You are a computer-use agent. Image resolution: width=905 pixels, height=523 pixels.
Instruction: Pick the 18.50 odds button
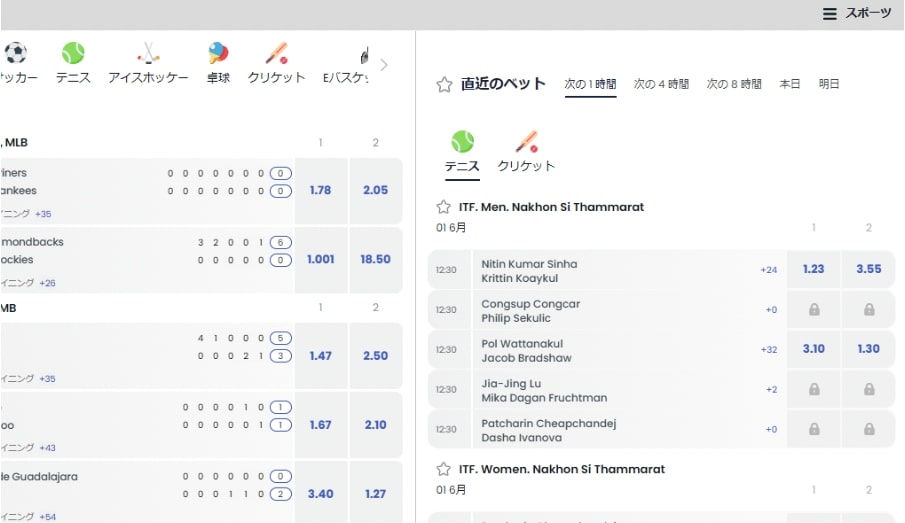point(376,260)
